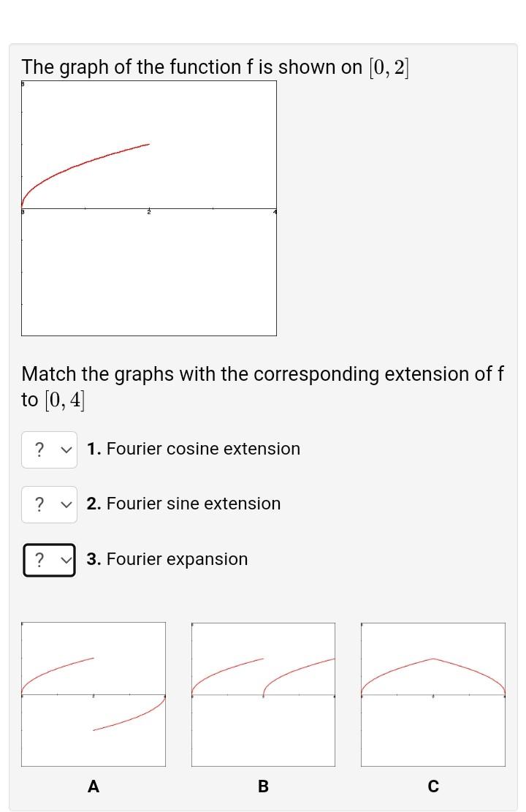Click the question mark in the topmost dropdown
The width and height of the screenshot is (526, 812).
coord(39,449)
